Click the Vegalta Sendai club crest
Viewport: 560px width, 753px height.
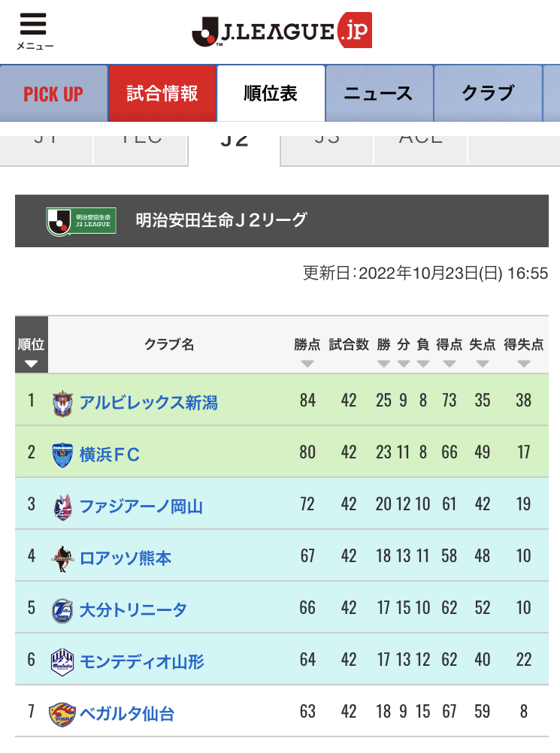click(x=62, y=714)
